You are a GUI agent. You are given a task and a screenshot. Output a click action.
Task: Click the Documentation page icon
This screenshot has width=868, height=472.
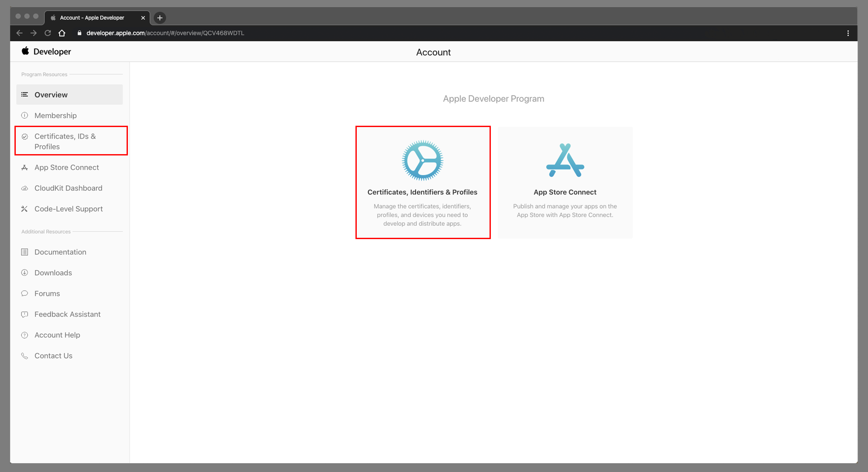coord(25,252)
